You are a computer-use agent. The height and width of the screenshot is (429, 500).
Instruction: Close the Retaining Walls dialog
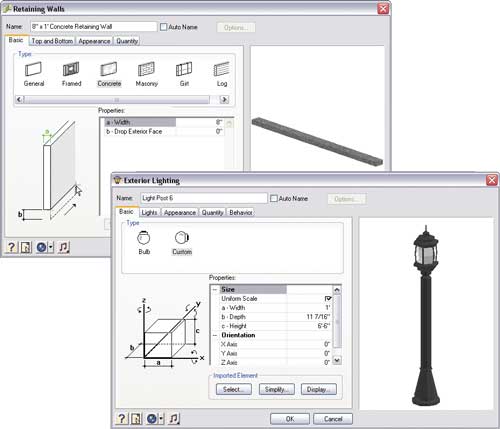coord(383,9)
